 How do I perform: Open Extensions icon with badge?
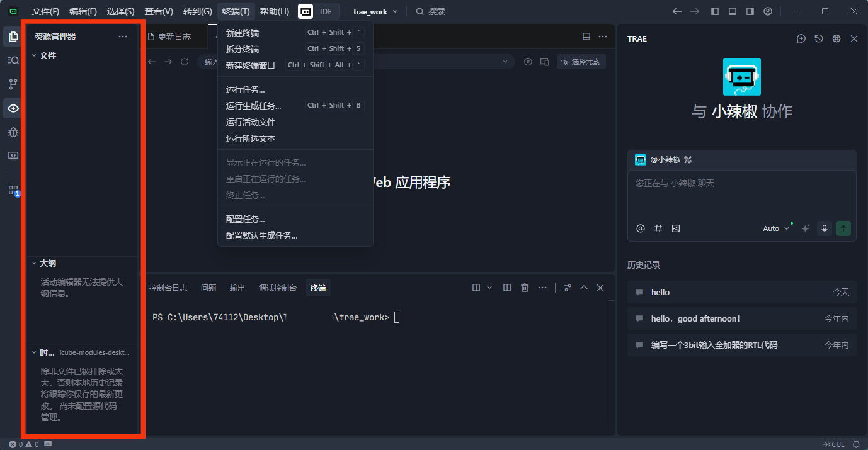point(13,190)
